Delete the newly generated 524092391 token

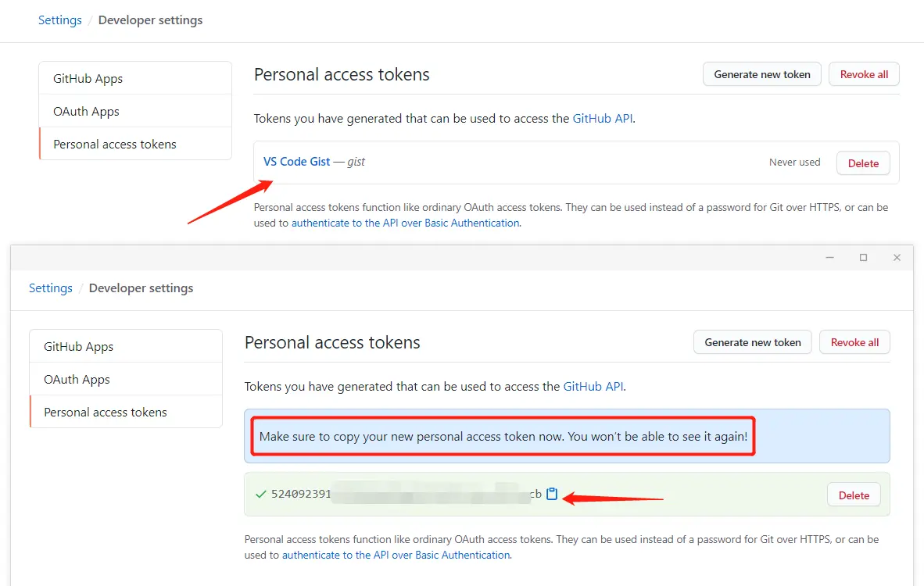pos(854,495)
